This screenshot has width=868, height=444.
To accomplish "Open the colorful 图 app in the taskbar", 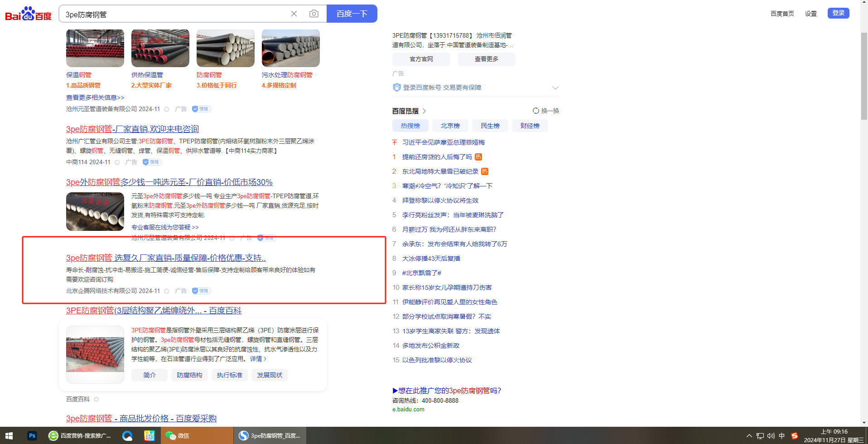I will [x=149, y=435].
